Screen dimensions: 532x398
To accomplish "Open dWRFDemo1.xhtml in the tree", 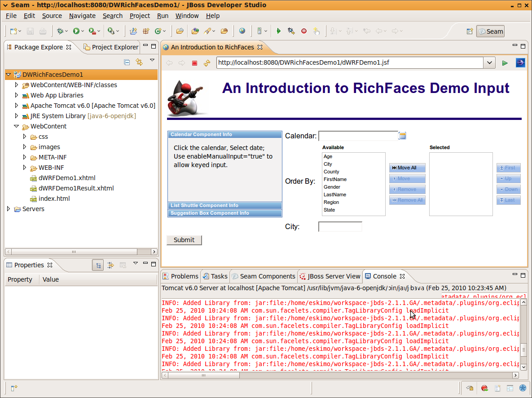I will coord(67,178).
